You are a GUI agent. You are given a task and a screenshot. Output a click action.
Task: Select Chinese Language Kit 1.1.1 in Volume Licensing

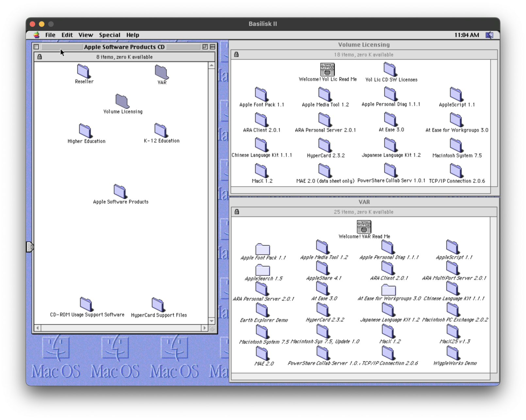click(x=261, y=145)
